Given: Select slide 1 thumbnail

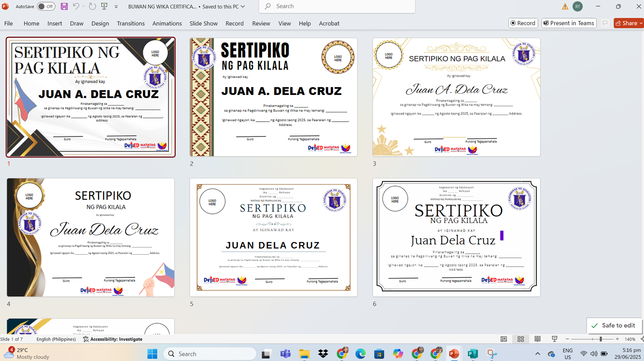Looking at the screenshot, I should tap(91, 97).
